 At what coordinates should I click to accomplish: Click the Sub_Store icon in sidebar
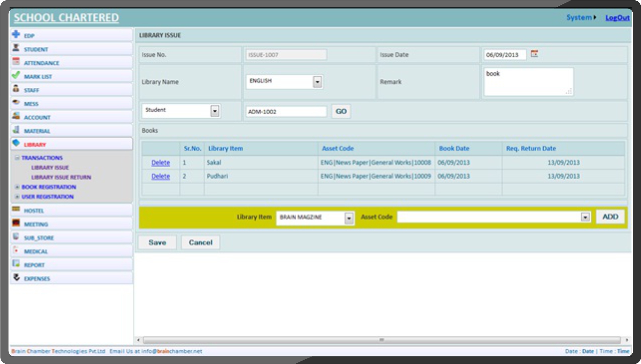(x=16, y=236)
